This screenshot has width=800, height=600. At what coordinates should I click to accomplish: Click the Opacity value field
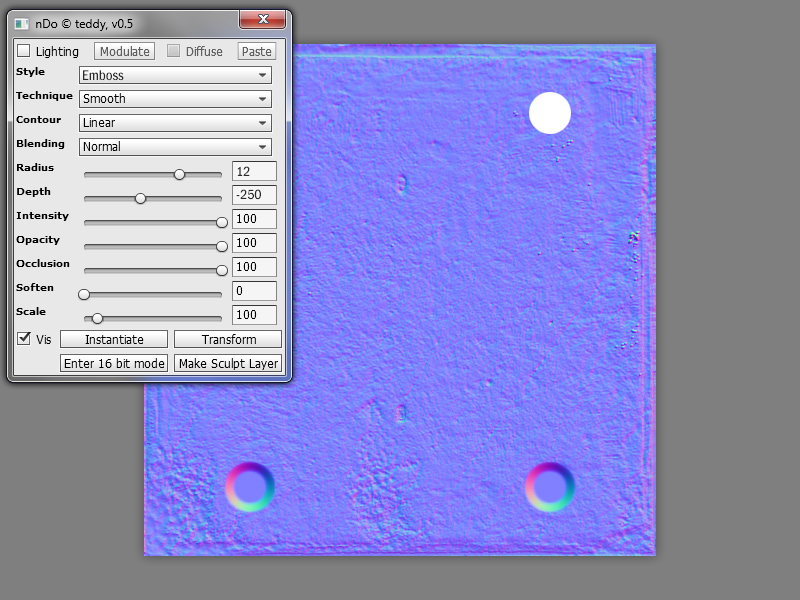pos(255,243)
